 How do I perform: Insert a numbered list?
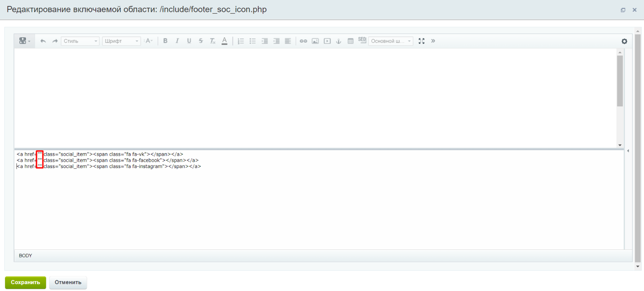tap(241, 41)
